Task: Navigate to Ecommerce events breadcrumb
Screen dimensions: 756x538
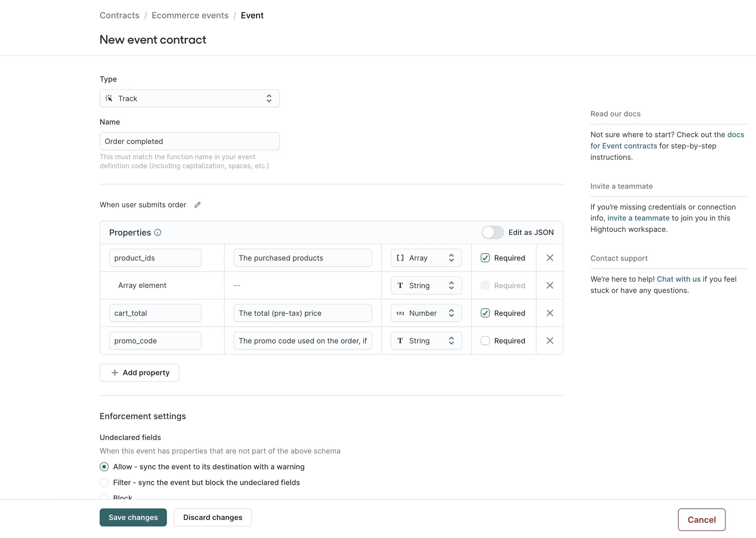Action: 190,15
